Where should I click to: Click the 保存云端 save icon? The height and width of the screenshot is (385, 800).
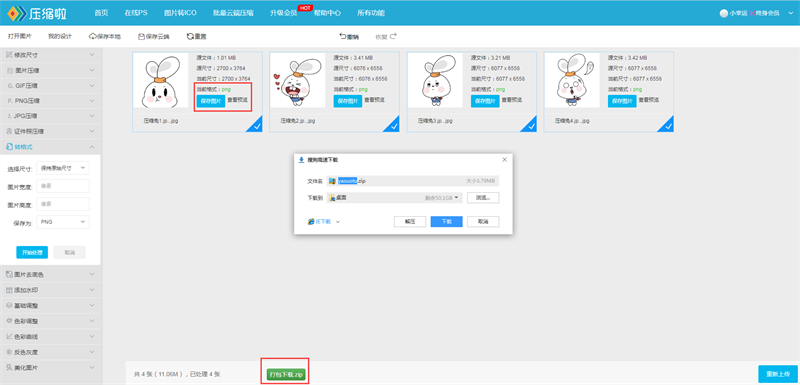141,37
